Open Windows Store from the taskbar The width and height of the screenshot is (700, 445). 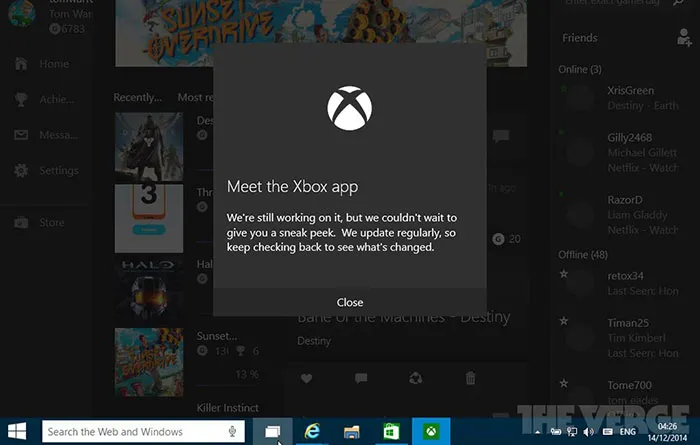(x=391, y=432)
